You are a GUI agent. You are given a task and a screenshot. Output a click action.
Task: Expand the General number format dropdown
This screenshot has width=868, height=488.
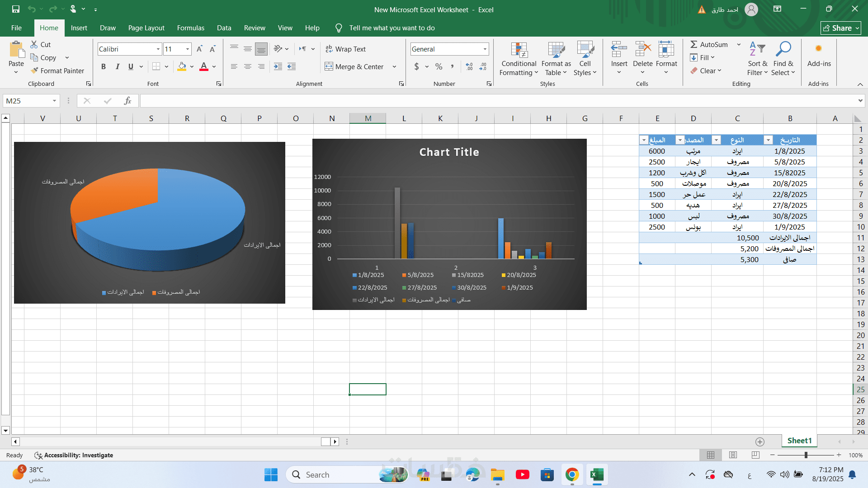point(485,49)
